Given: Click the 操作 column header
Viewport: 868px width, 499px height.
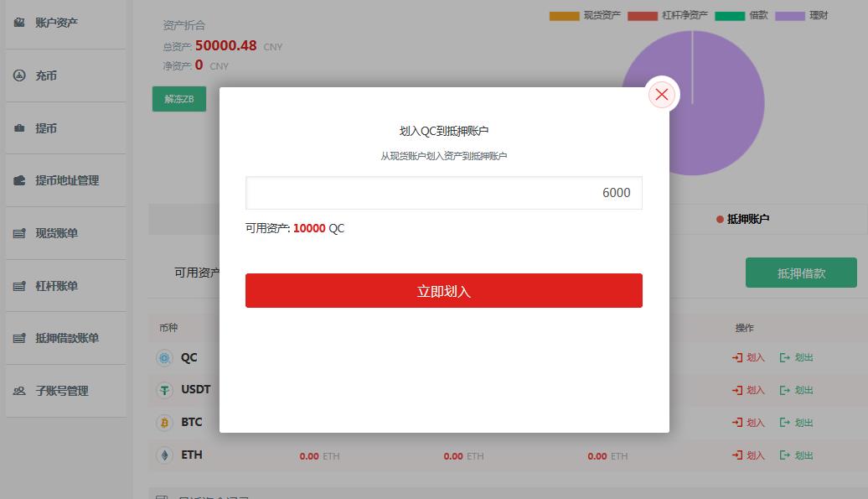Looking at the screenshot, I should [745, 328].
